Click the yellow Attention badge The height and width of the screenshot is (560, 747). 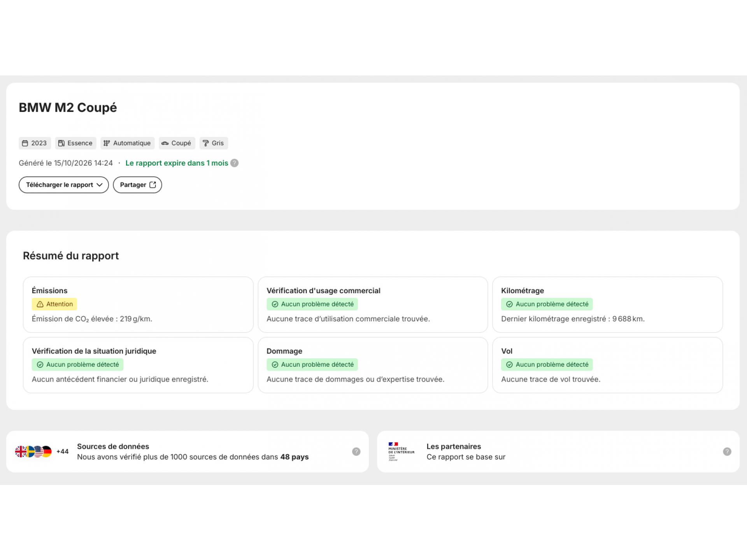pyautogui.click(x=54, y=304)
